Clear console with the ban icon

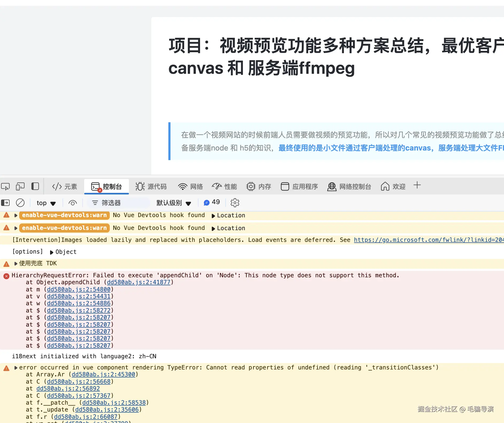20,203
